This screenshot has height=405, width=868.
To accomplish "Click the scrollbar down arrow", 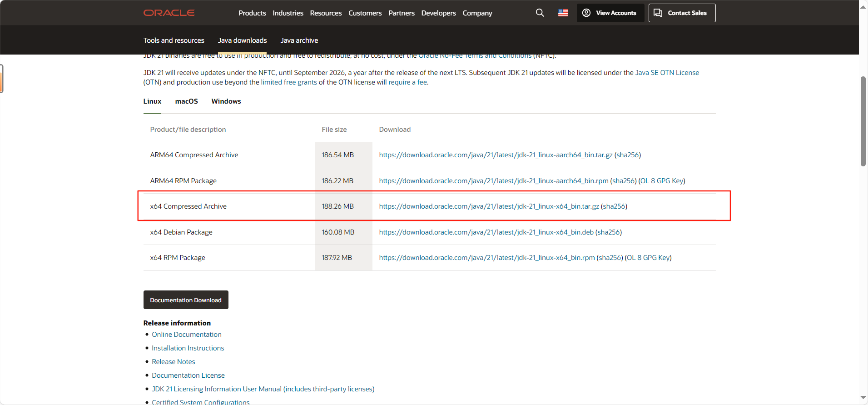I will click(x=863, y=398).
